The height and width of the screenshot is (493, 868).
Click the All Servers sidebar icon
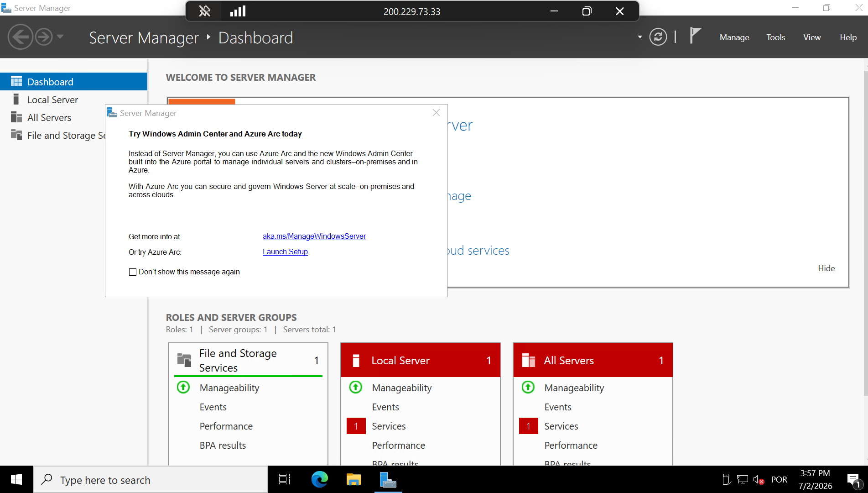[16, 117]
